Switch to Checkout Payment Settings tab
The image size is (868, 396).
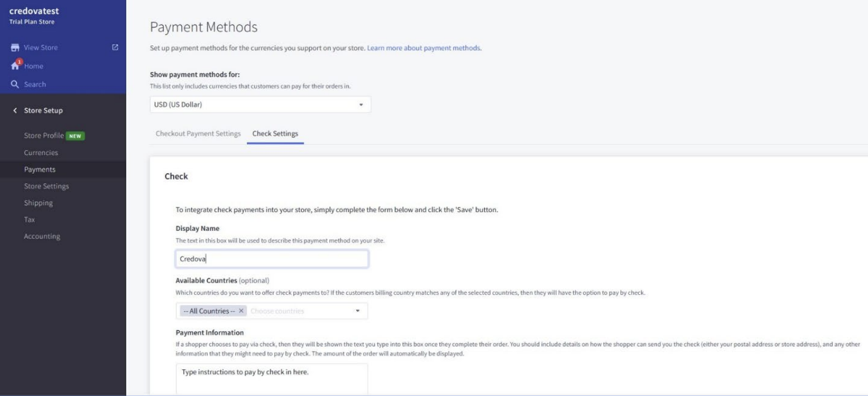pos(197,134)
